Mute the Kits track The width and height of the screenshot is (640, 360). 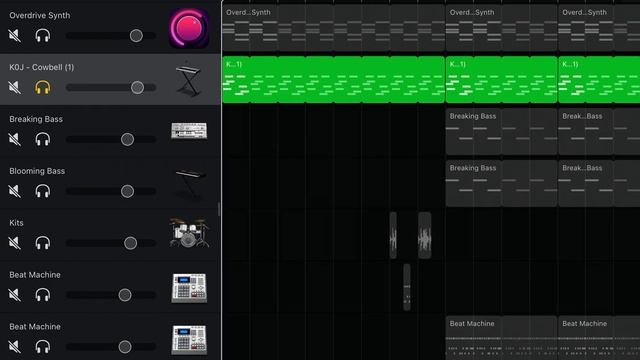tap(15, 243)
